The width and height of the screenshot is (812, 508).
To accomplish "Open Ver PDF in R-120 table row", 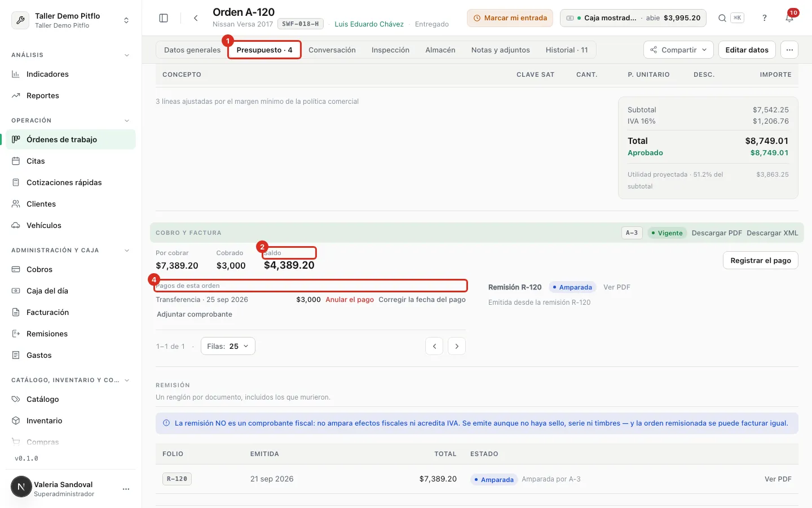I will 778,479.
